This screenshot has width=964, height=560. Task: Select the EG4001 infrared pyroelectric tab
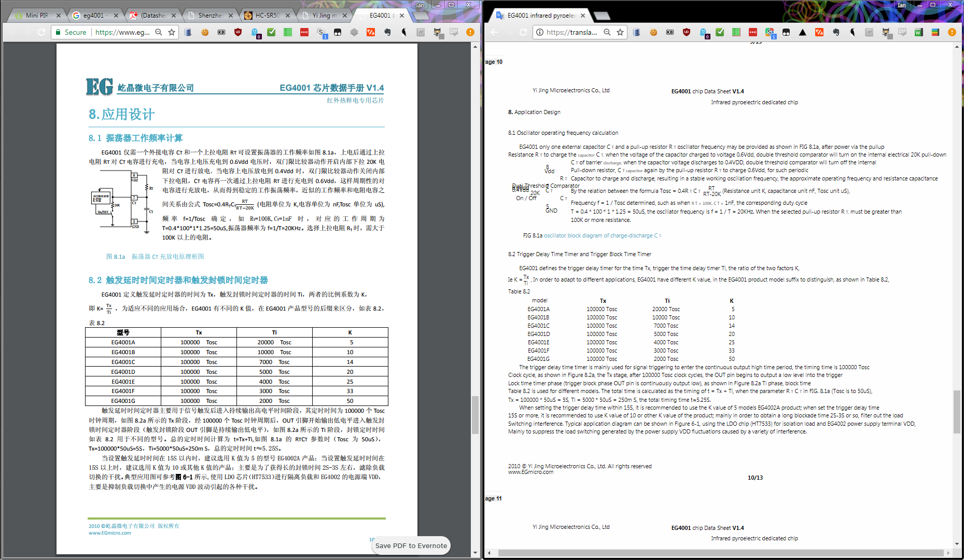point(541,16)
